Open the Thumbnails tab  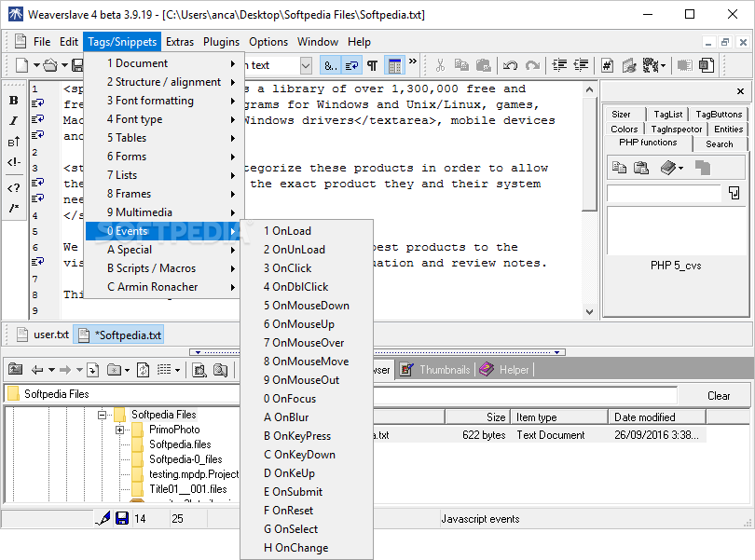pos(436,370)
